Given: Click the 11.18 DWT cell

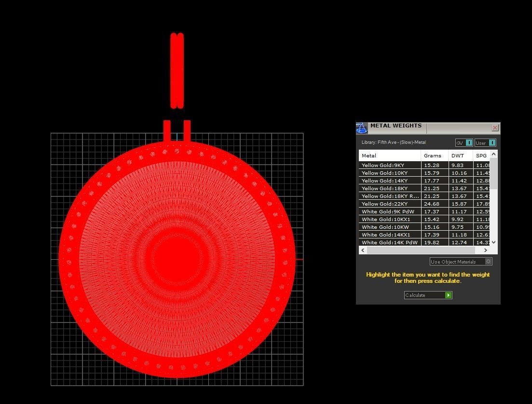Looking at the screenshot, I should point(461,235).
